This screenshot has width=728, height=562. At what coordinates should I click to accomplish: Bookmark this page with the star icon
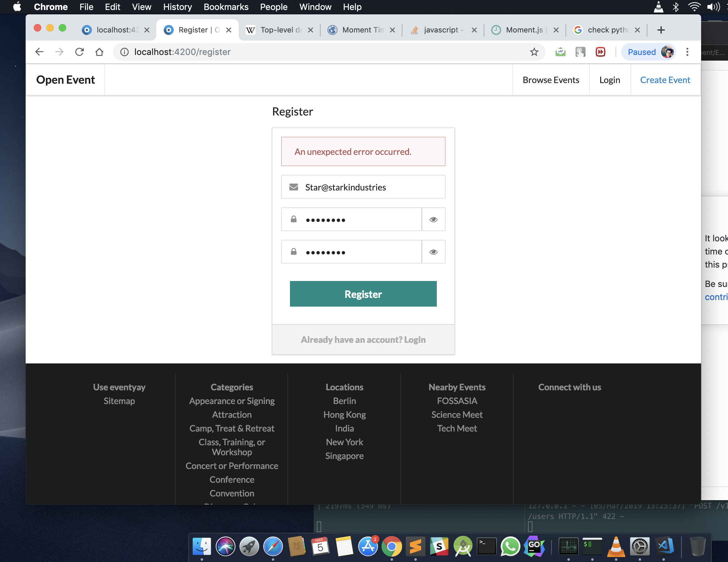click(x=534, y=52)
